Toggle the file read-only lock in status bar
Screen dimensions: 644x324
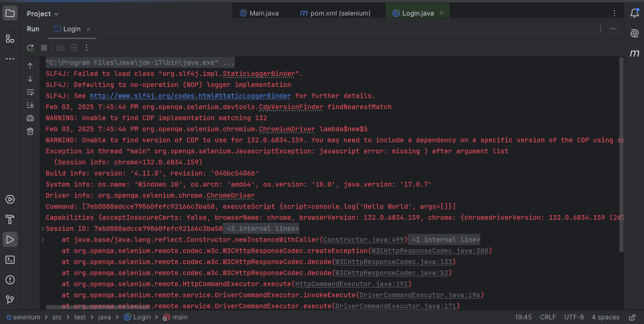[x=633, y=317]
